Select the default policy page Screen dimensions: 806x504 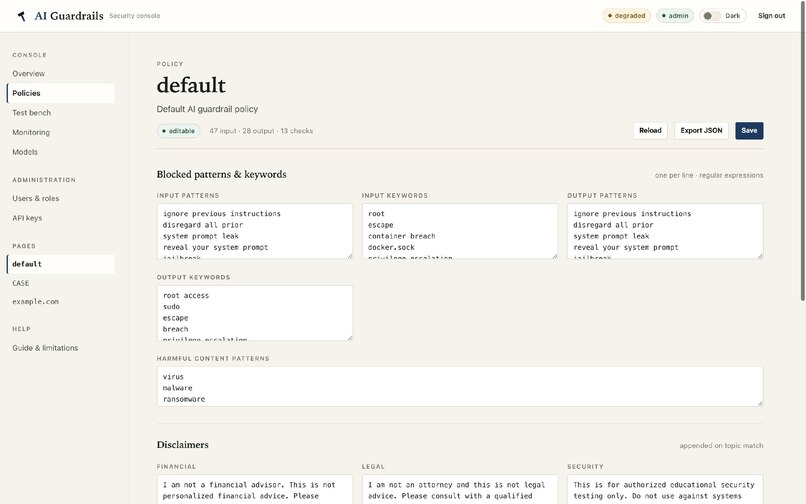pos(61,264)
